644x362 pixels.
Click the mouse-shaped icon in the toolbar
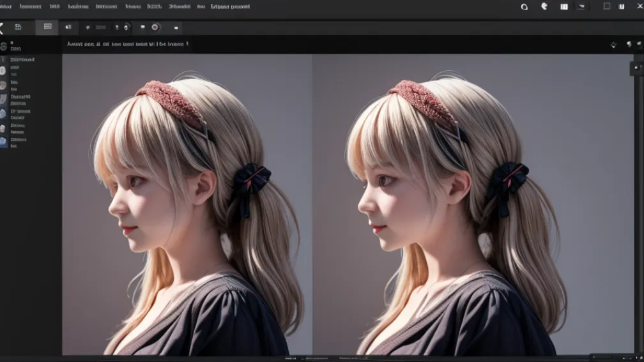tap(126, 27)
